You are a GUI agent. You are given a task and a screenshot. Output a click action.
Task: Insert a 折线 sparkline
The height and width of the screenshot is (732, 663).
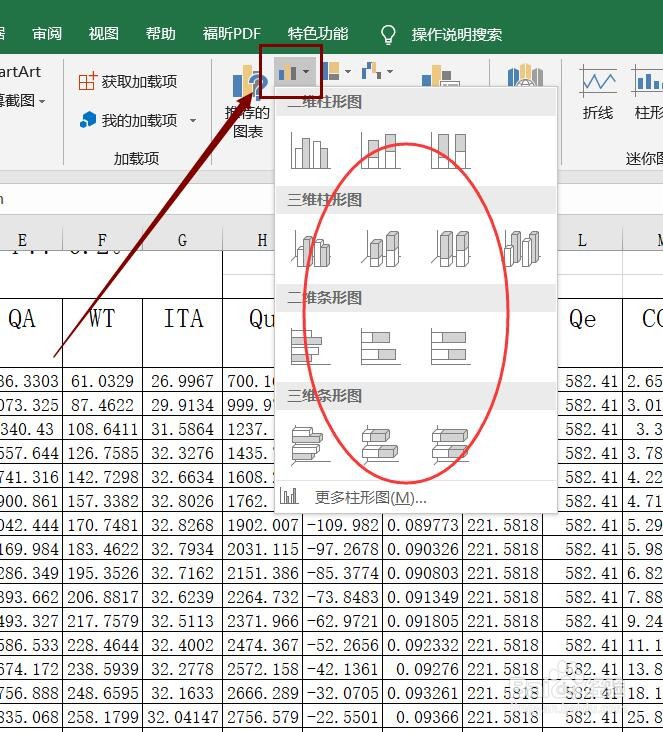[x=598, y=94]
